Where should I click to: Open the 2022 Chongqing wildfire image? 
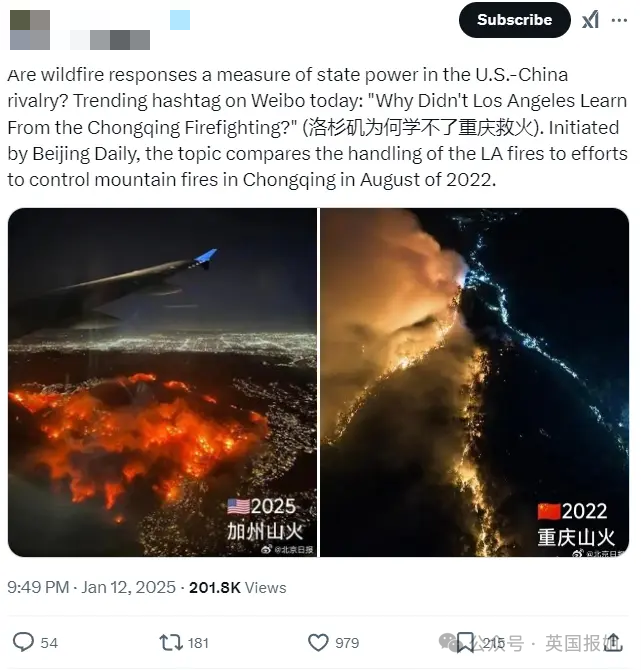(474, 382)
